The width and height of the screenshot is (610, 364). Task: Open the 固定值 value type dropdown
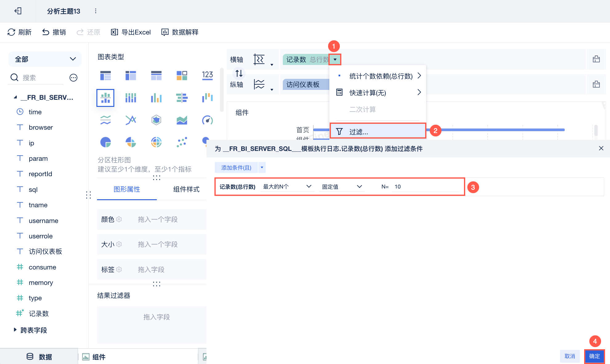coord(342,187)
